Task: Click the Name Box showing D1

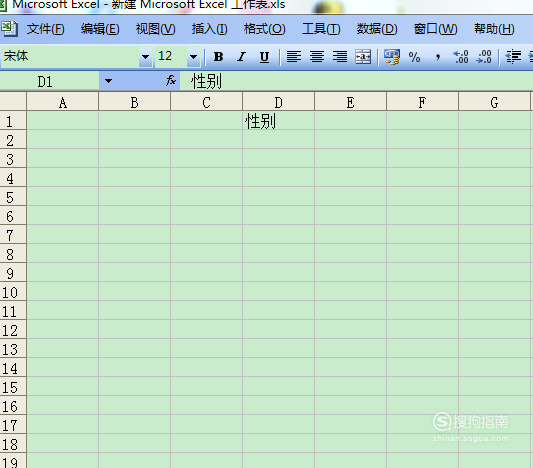Action: 50,81
